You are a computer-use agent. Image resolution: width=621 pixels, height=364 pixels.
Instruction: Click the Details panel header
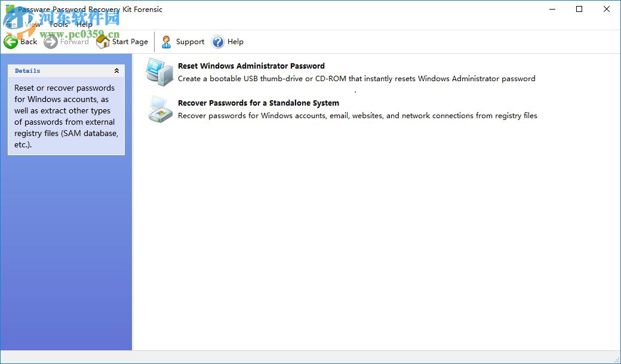[27, 70]
